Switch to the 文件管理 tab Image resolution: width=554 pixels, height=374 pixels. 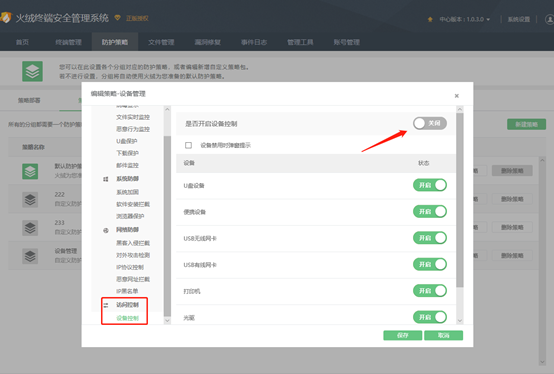[161, 42]
